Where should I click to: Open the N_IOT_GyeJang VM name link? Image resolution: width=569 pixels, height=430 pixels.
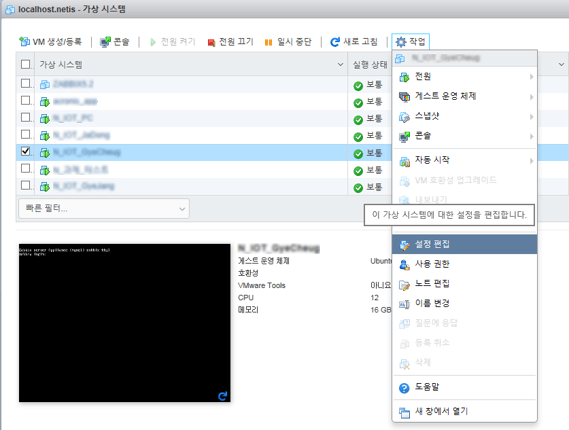(83, 187)
